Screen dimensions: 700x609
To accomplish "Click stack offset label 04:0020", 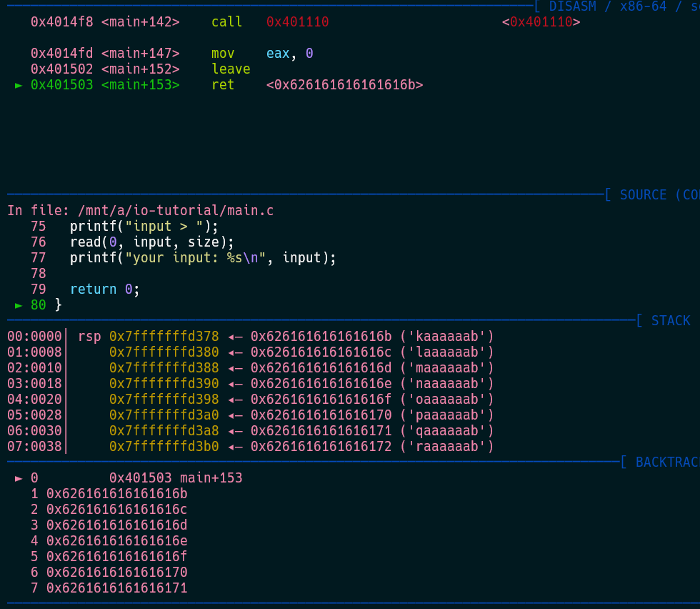I will click(34, 399).
